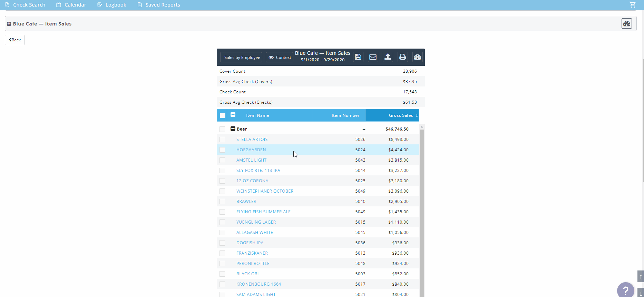The image size is (644, 297).
Task: Expand the Blue Cafe — Item Sales panel
Action: (9, 24)
